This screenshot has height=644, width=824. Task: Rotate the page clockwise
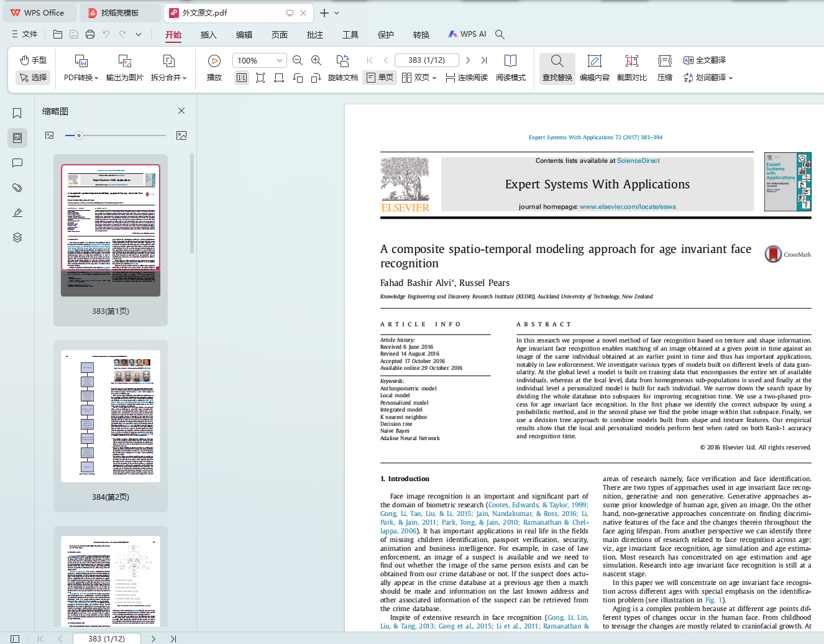pyautogui.click(x=316, y=78)
